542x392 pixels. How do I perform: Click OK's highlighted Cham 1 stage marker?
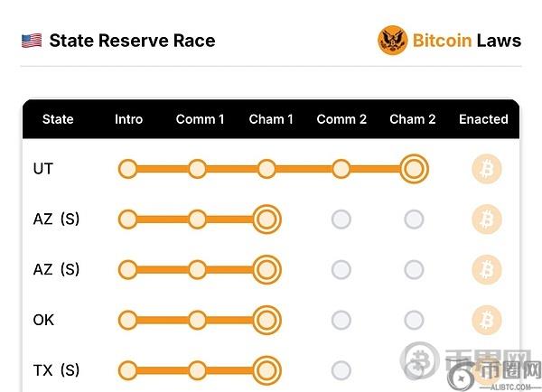point(266,320)
